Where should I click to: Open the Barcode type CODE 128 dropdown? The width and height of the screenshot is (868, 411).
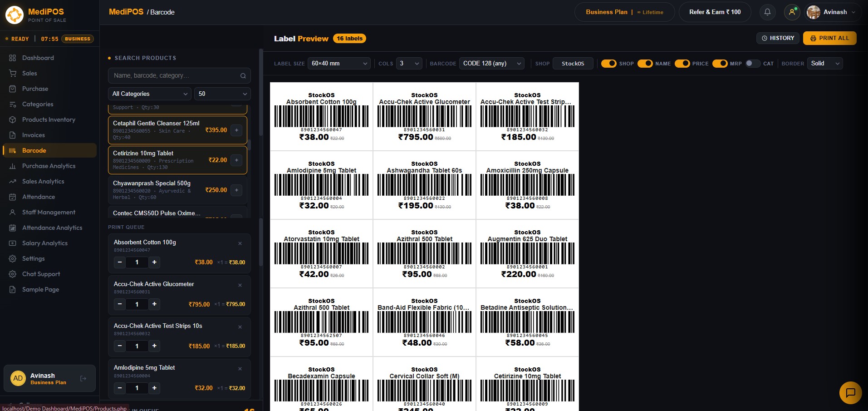tap(492, 64)
